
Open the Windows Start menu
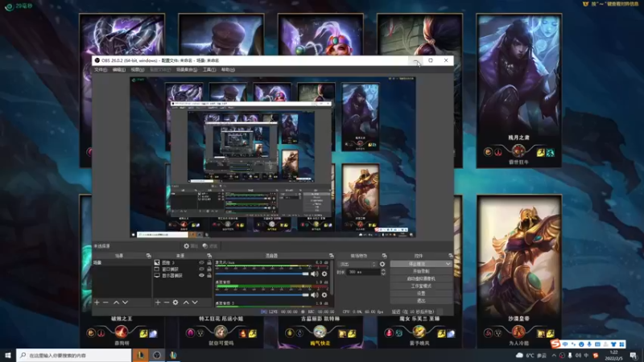coord(8,355)
